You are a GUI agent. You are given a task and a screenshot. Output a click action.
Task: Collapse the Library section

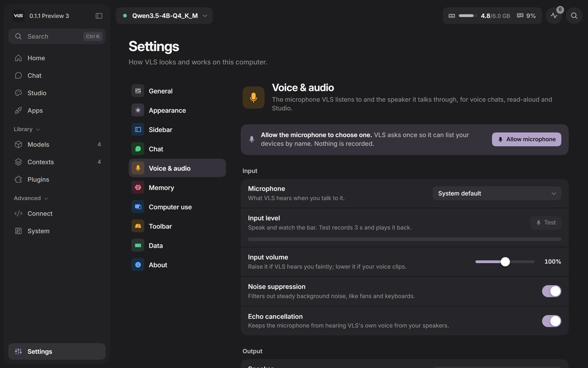[x=27, y=129]
